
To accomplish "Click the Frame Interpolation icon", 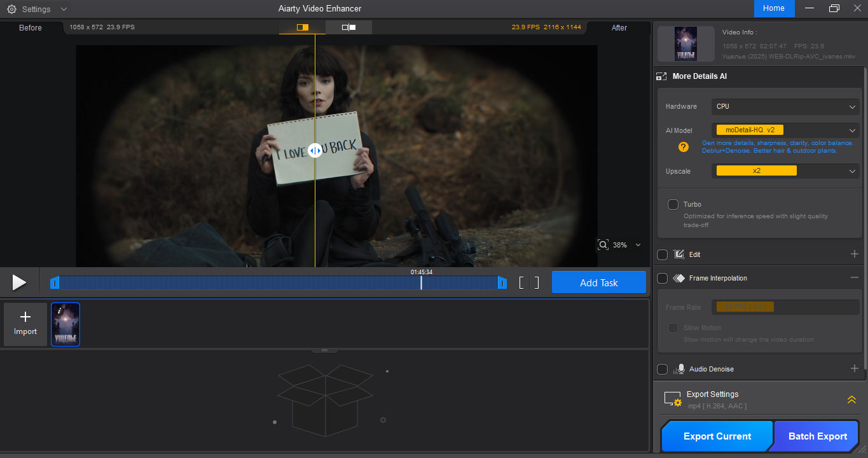I will [679, 278].
